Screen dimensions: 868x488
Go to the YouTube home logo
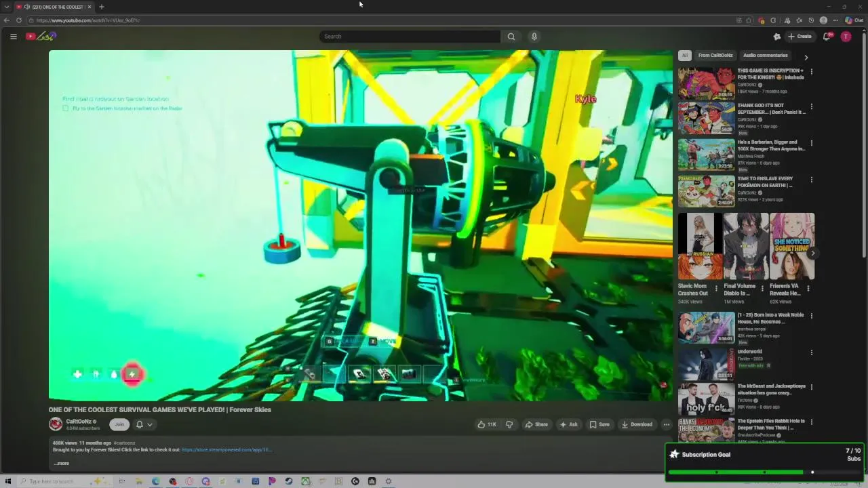(x=41, y=37)
